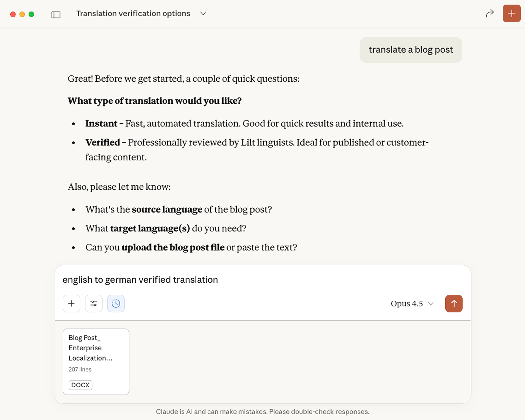Image resolution: width=525 pixels, height=420 pixels.
Task: Click the green fullscreen window button
Action: (x=31, y=14)
